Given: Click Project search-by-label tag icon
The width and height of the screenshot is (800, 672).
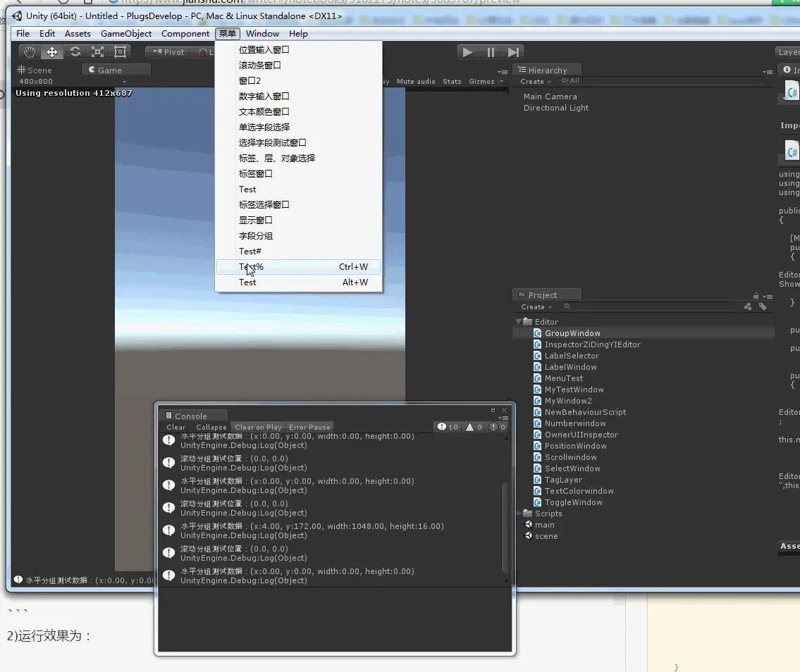Looking at the screenshot, I should pyautogui.click(x=763, y=306).
